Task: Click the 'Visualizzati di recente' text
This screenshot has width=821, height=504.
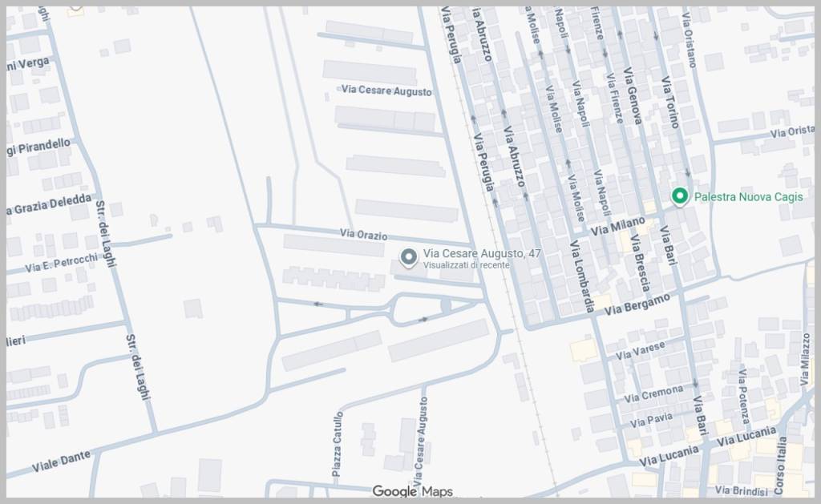Action: tap(466, 265)
